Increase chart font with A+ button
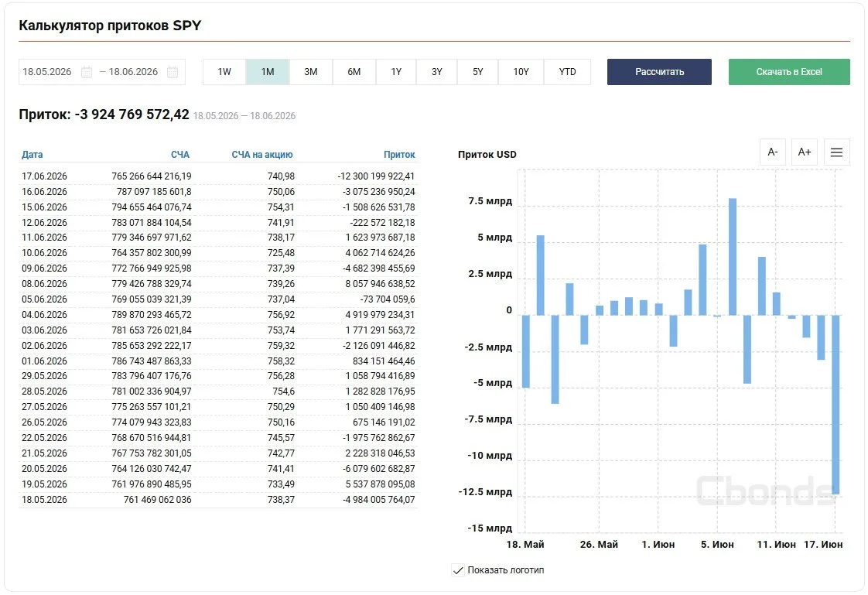868x595 pixels. (805, 152)
